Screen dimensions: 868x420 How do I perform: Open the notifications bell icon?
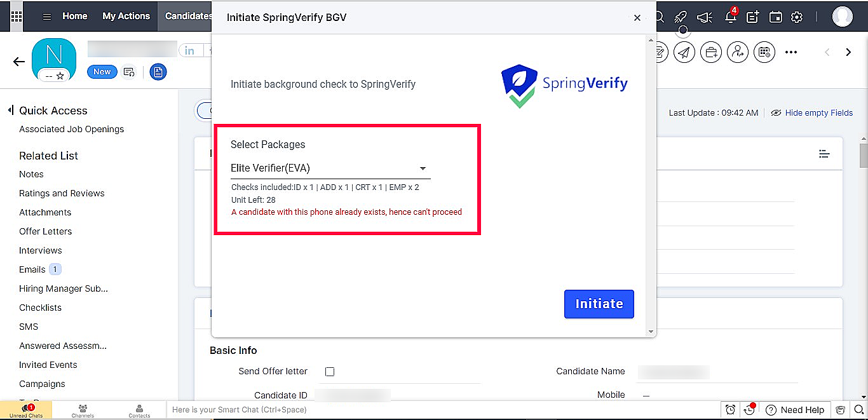tap(731, 17)
